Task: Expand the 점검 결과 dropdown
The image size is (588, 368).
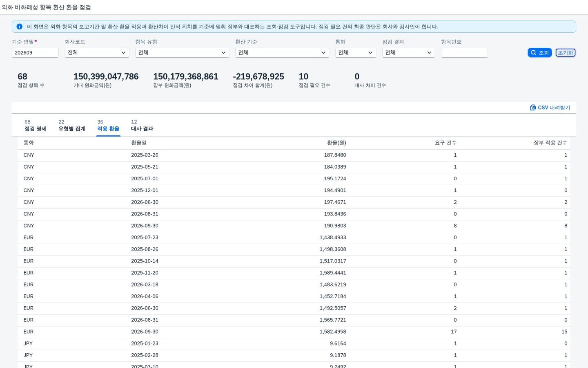Action: coord(408,53)
